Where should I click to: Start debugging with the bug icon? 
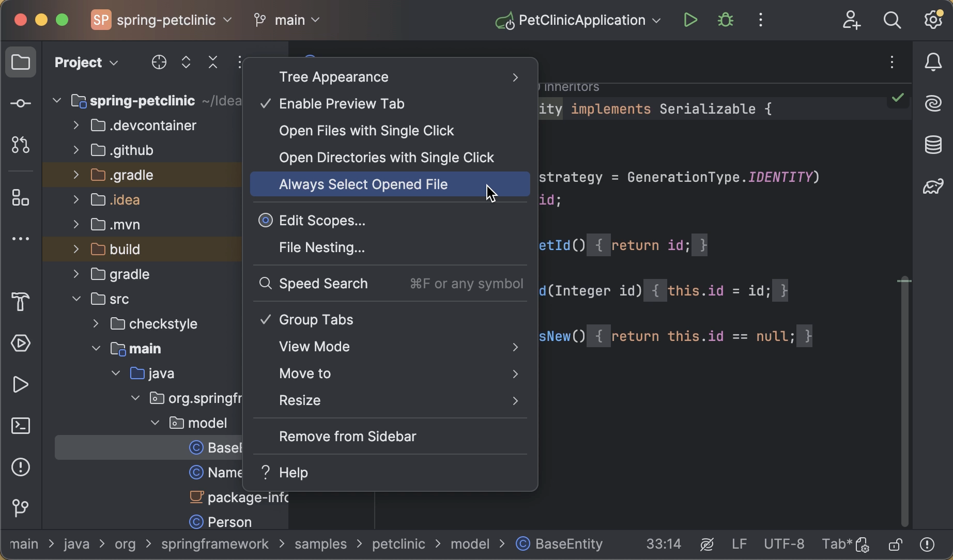coord(725,20)
